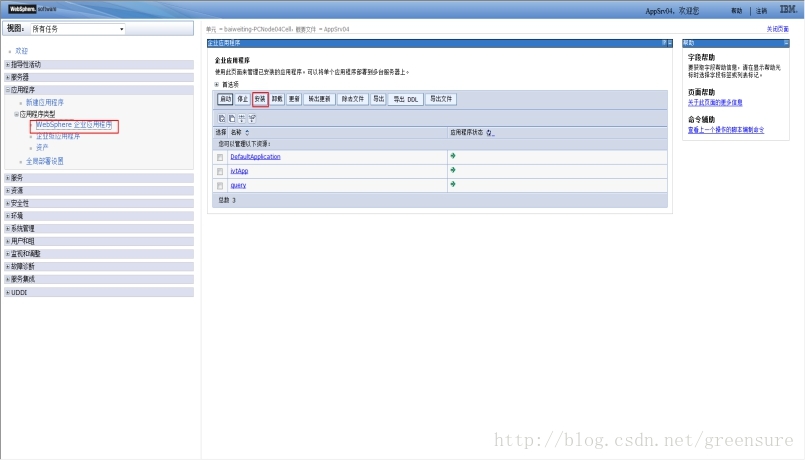805x460 pixels.
Task: Expand the 用户和组 tree node
Action: (8, 241)
